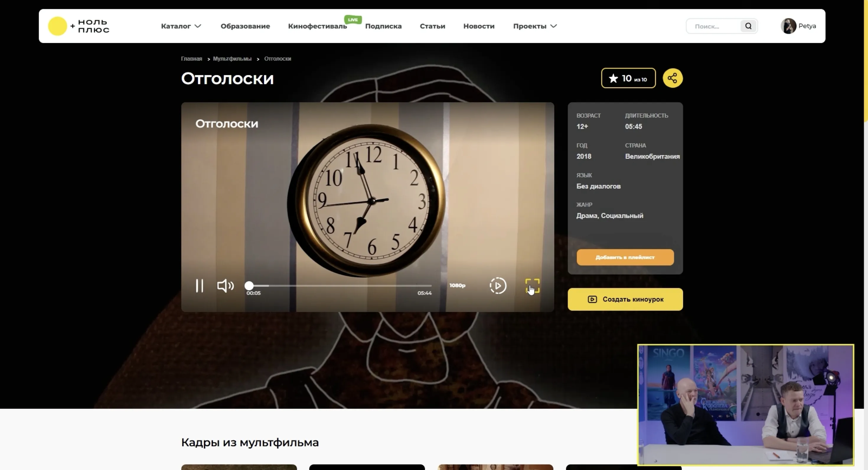Screen dimensions: 868x470
Task: Click the LIVE badge on Кинофестиваль
Action: pyautogui.click(x=353, y=19)
